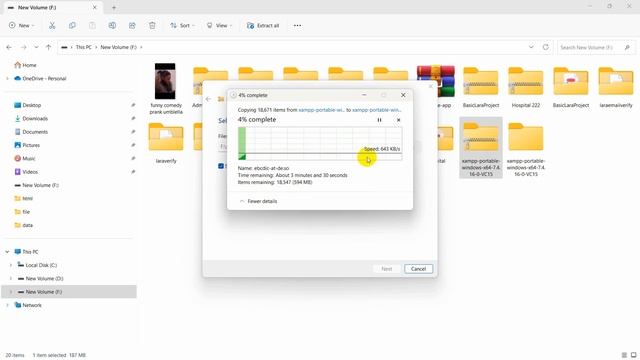Minimize the 4% complete copy dialog

tap(364, 95)
